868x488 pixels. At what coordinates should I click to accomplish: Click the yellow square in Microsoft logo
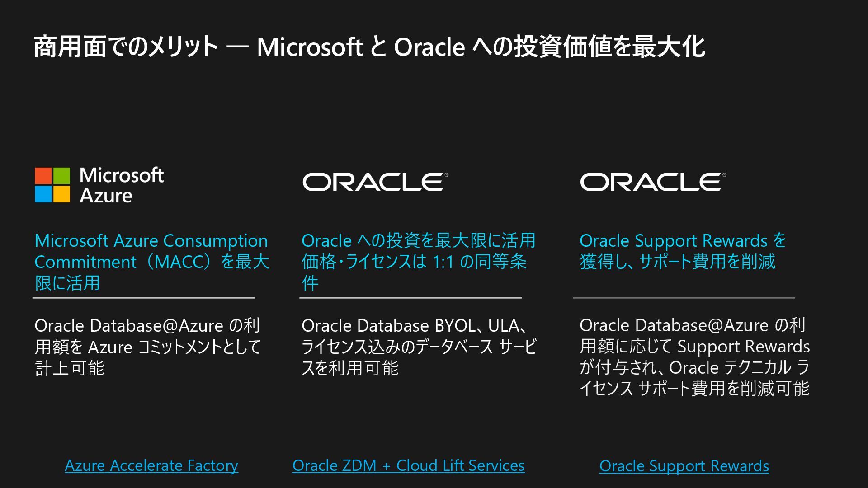pos(62,194)
